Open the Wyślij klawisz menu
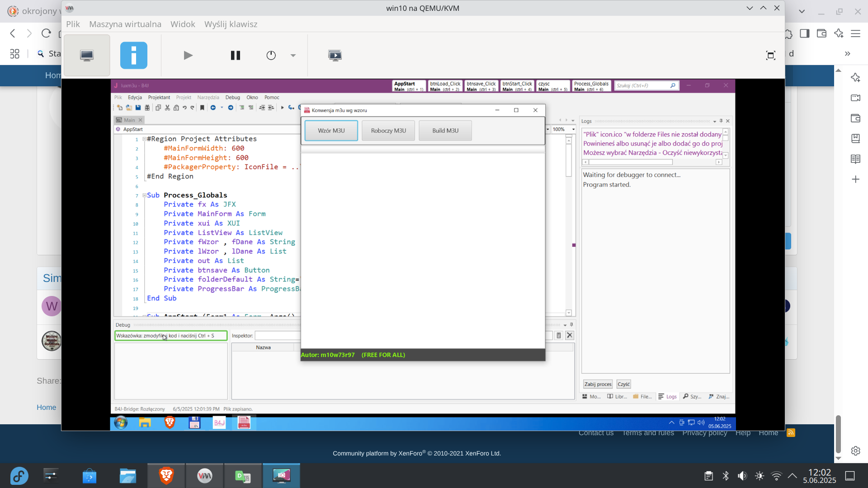The image size is (868, 488). (x=231, y=24)
